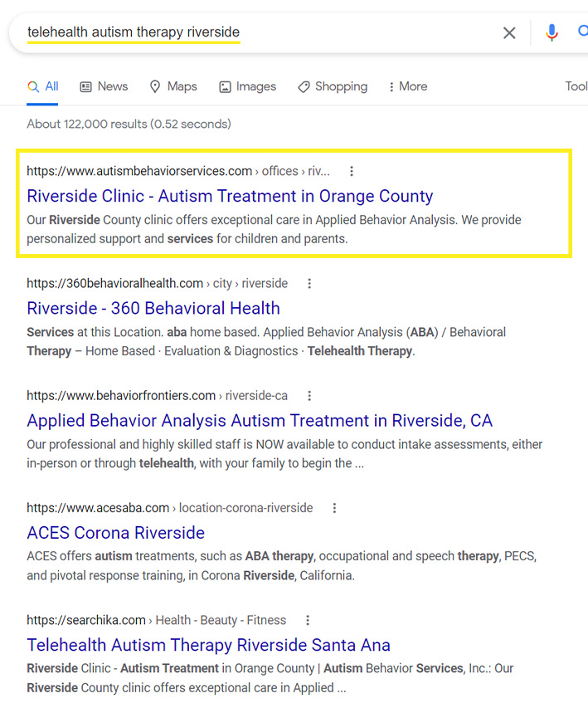Open Applied Behavior Analysis Autism Treatment link
Viewport: 588px width, 708px height.
(x=260, y=420)
